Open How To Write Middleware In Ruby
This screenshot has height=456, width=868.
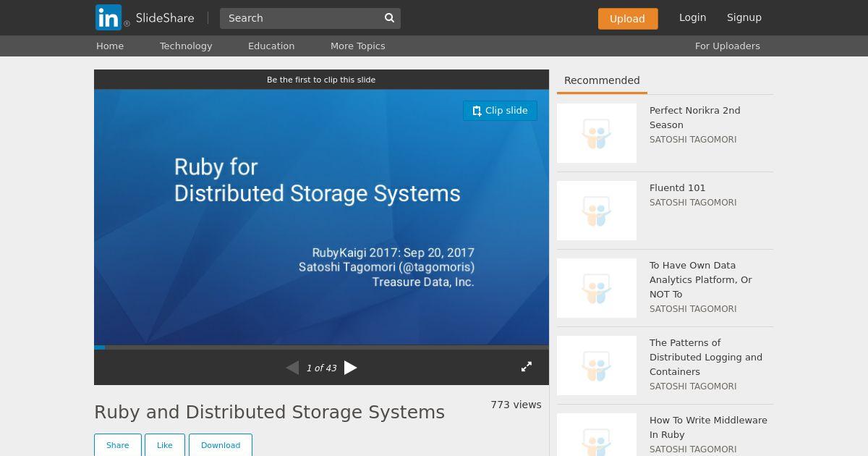point(708,427)
